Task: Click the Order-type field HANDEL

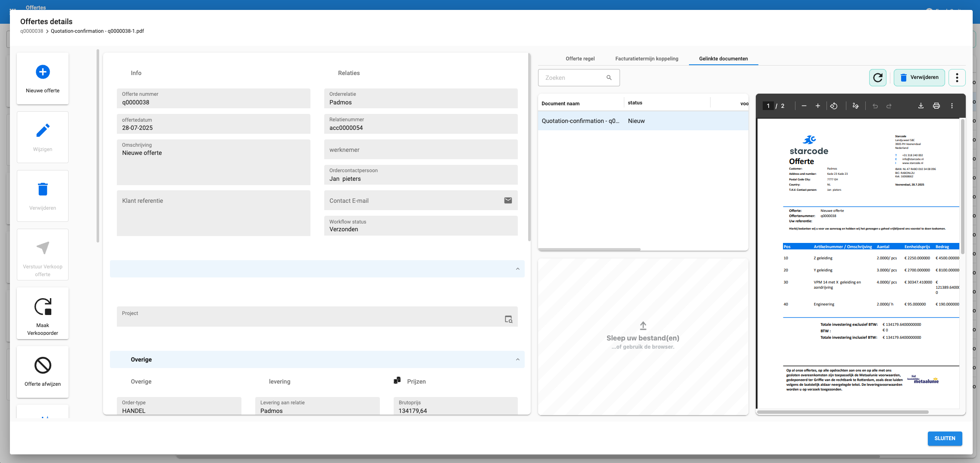Action: pyautogui.click(x=179, y=406)
